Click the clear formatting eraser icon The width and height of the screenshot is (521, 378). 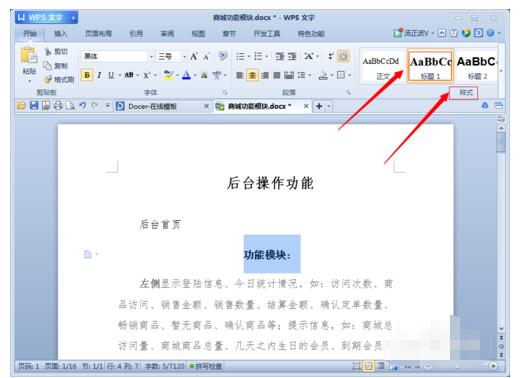223,56
